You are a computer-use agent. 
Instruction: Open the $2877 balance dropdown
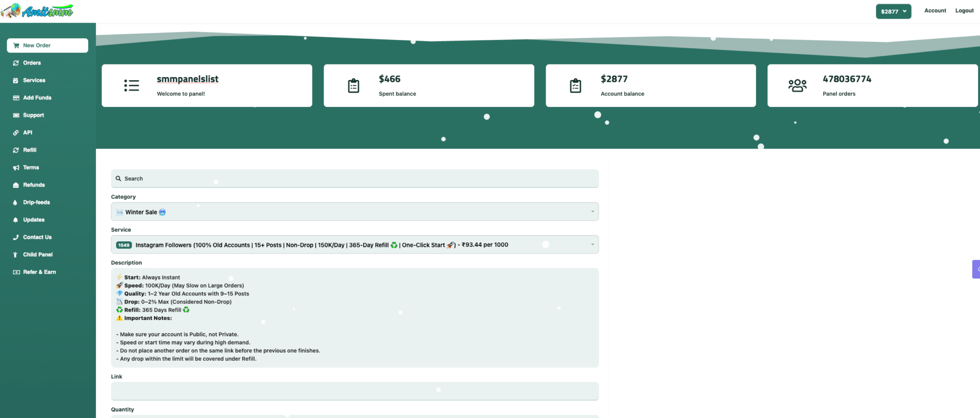point(893,11)
